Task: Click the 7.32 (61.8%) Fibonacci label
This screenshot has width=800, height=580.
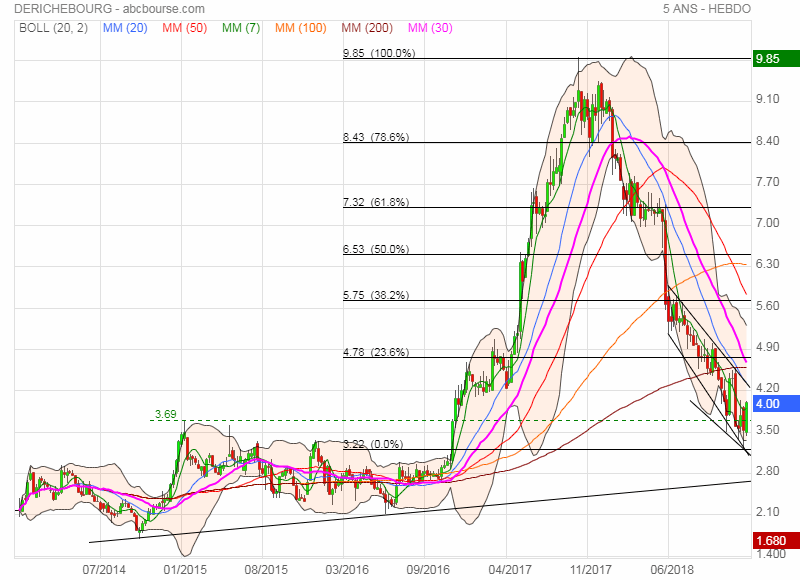Action: pyautogui.click(x=376, y=202)
